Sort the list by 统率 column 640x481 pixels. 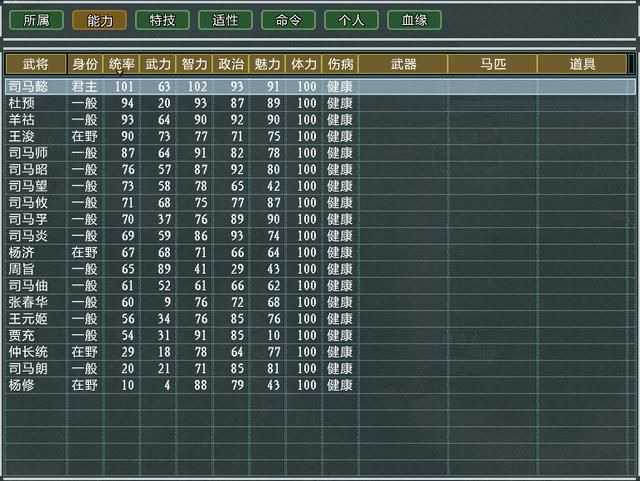click(x=121, y=64)
